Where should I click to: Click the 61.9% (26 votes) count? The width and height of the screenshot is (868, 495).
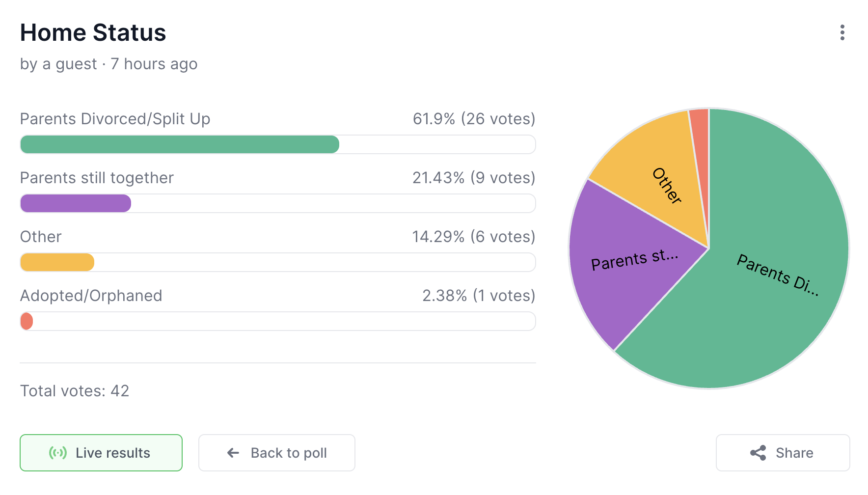click(474, 119)
